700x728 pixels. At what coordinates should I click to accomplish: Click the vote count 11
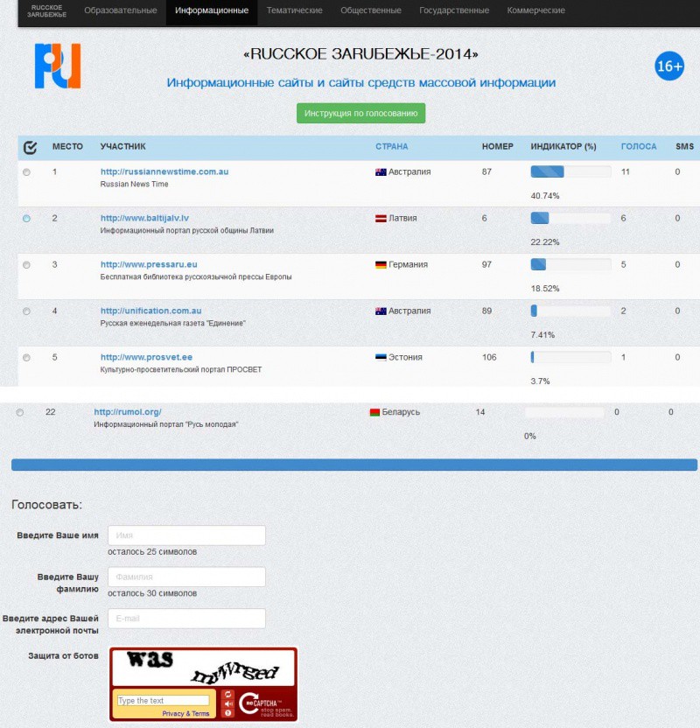626,171
